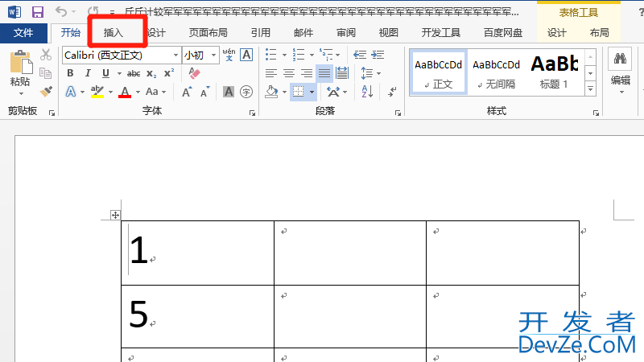Open the 视图 View tab

(389, 33)
